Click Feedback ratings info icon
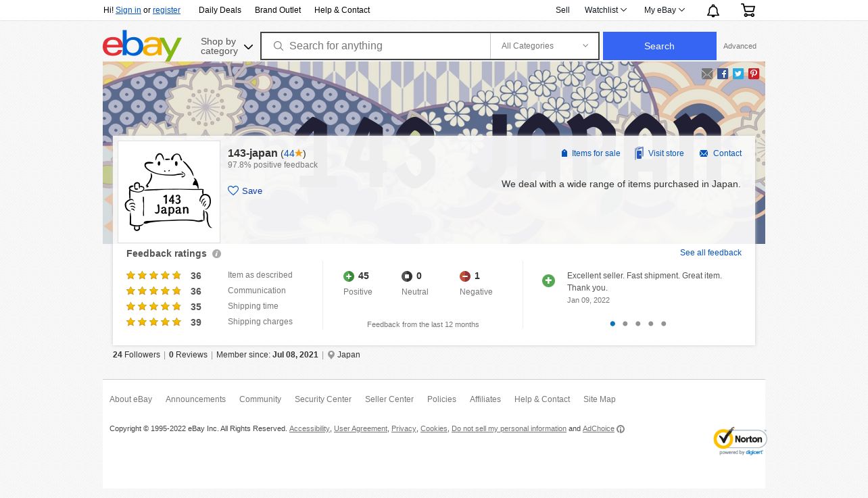 pyautogui.click(x=216, y=254)
